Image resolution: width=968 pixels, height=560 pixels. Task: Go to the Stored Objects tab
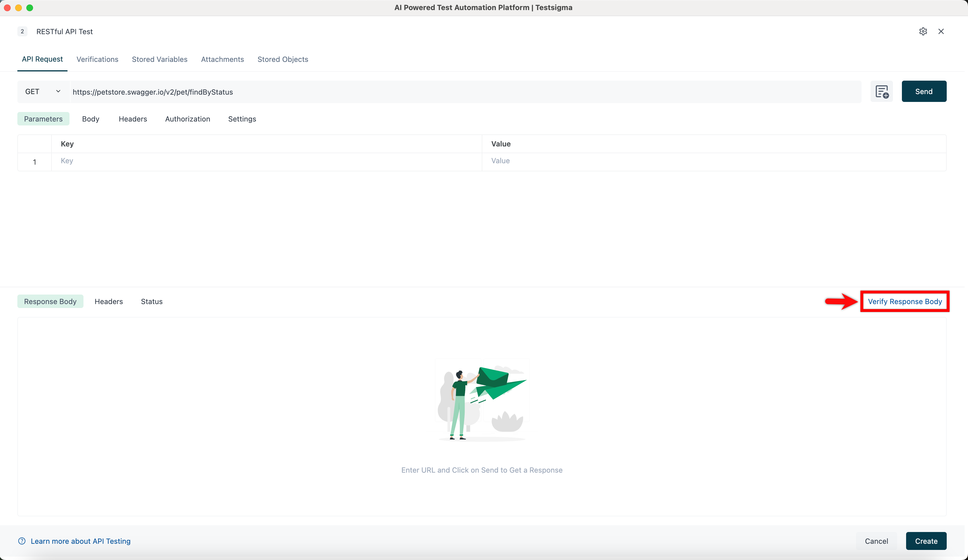283,60
